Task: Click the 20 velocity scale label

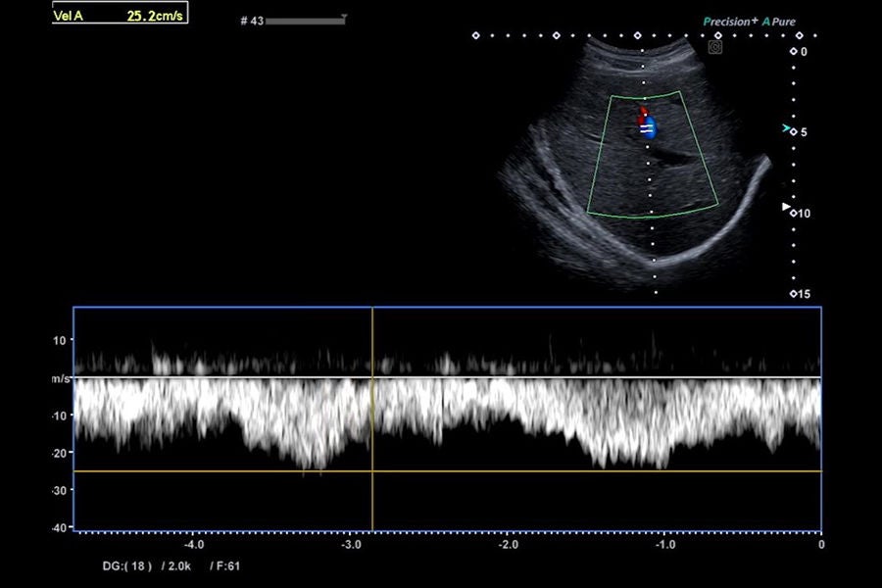Action: [60, 453]
